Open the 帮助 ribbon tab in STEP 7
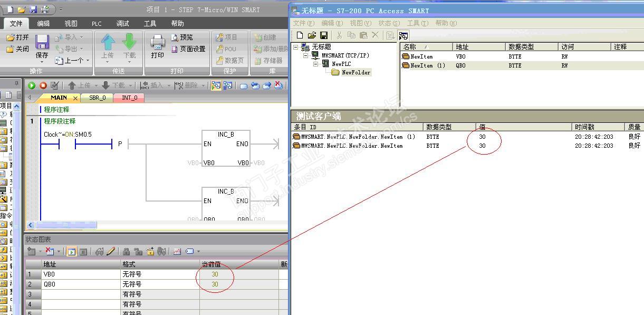 coord(177,23)
